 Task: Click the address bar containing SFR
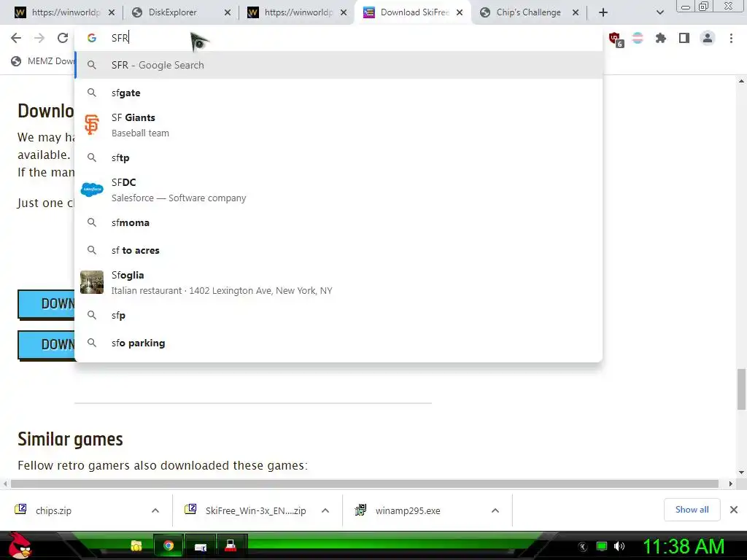pos(338,38)
